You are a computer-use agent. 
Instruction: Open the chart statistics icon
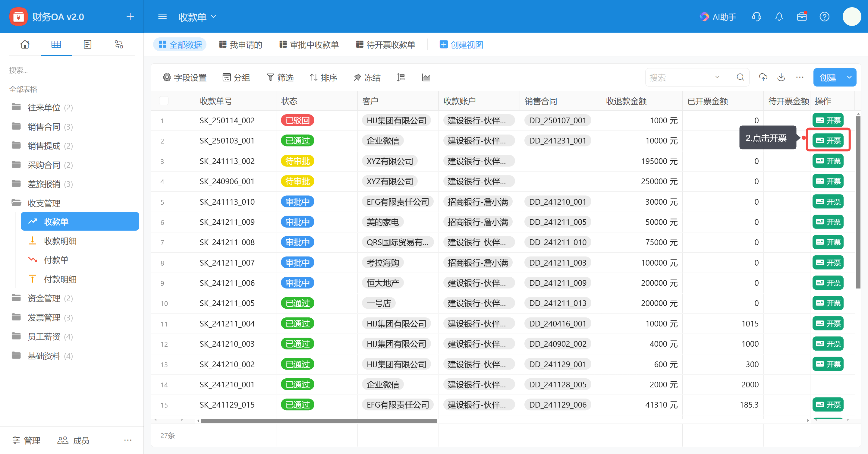(426, 77)
